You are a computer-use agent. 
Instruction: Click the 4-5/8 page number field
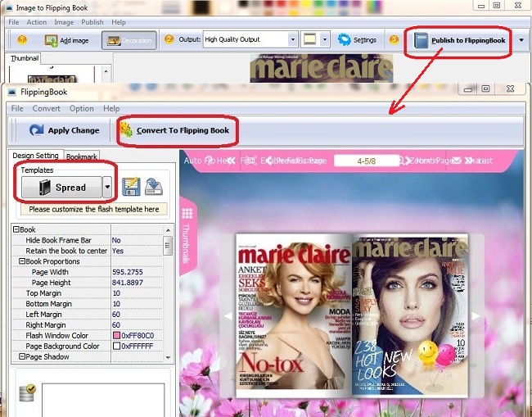click(x=366, y=161)
